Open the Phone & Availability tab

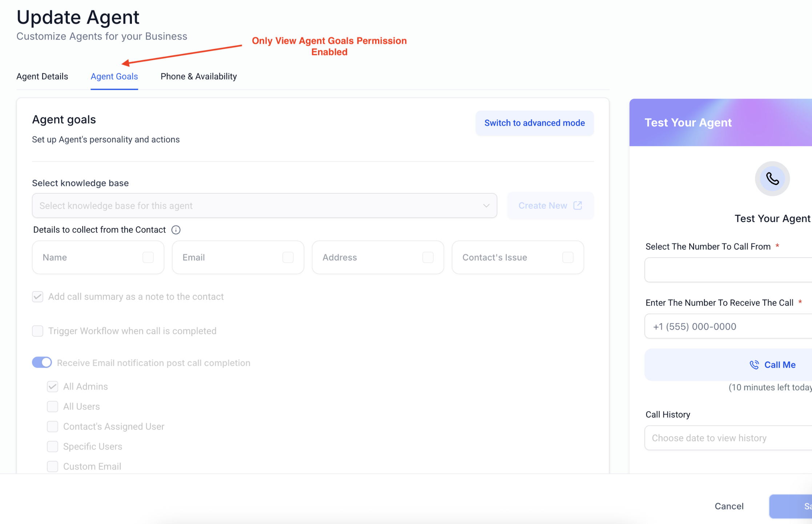pyautogui.click(x=199, y=76)
